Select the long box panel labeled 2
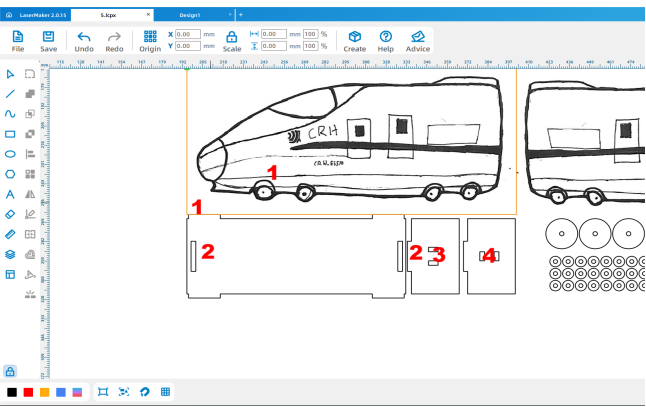The width and height of the screenshot is (646, 407). (296, 255)
